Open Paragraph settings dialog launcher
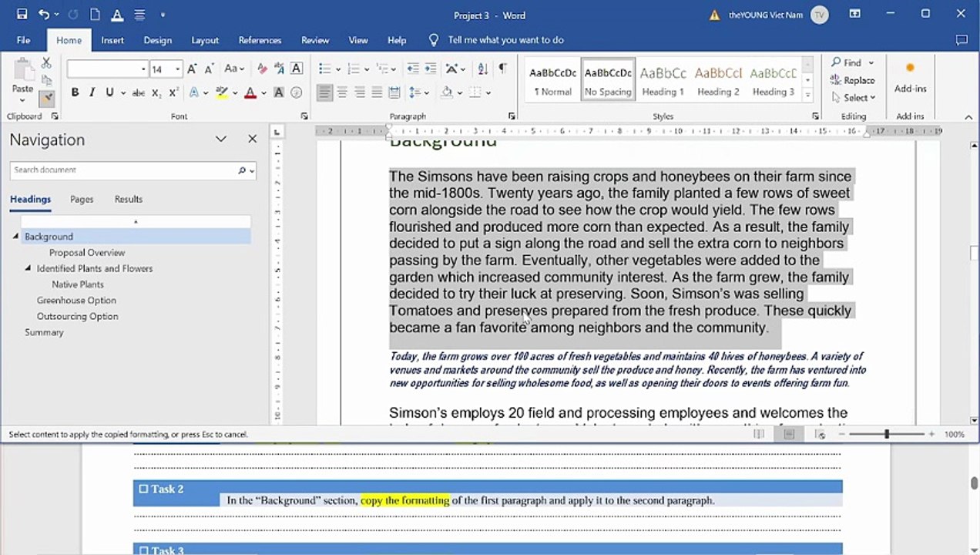Viewport: 980px width, 555px height. pos(512,116)
